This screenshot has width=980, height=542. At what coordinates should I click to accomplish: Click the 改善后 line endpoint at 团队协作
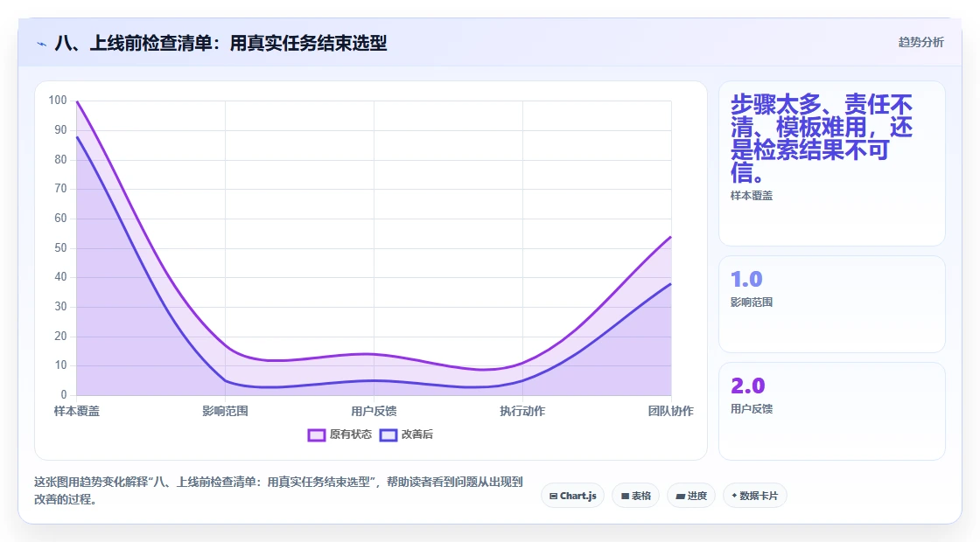tap(670, 284)
